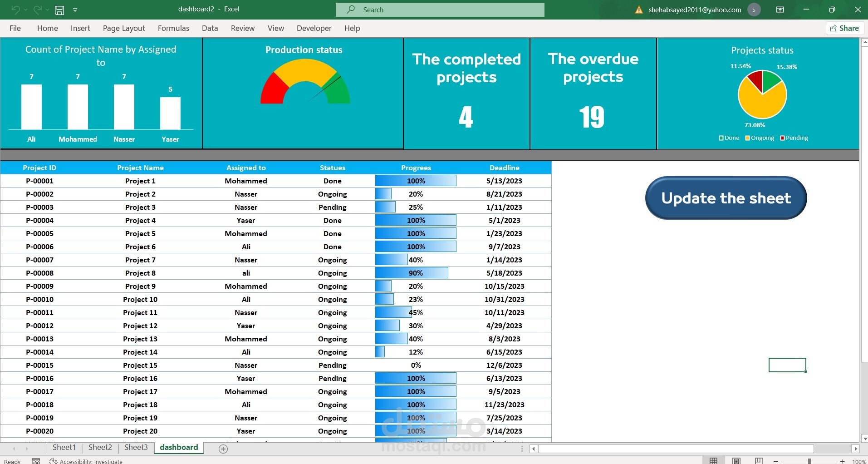Screen dimensions: 868x464
Task: Save the workbook with the floppy icon
Action: pyautogui.click(x=59, y=10)
